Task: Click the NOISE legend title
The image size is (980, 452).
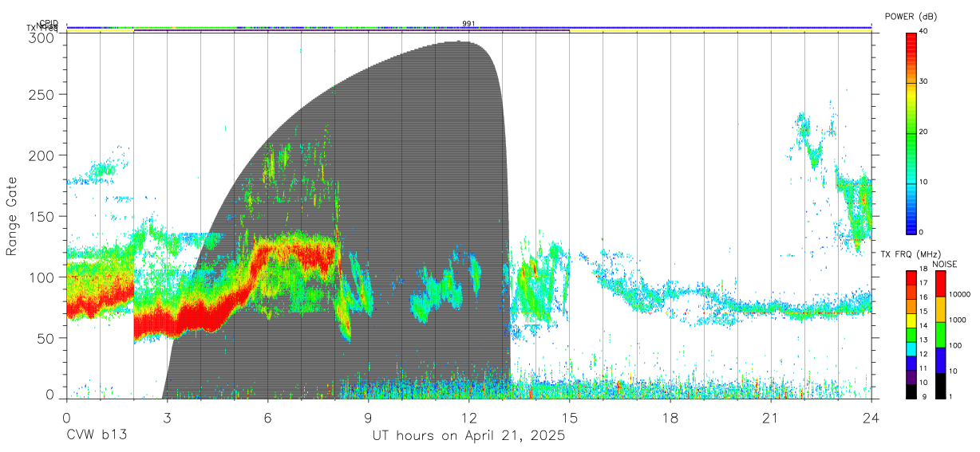Action: 945,264
